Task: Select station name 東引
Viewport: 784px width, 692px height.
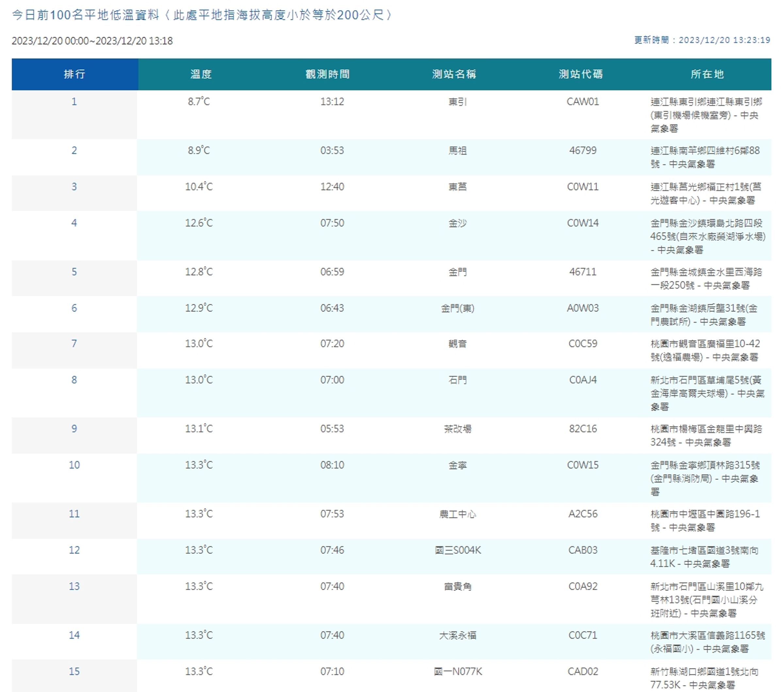Action: tap(458, 102)
